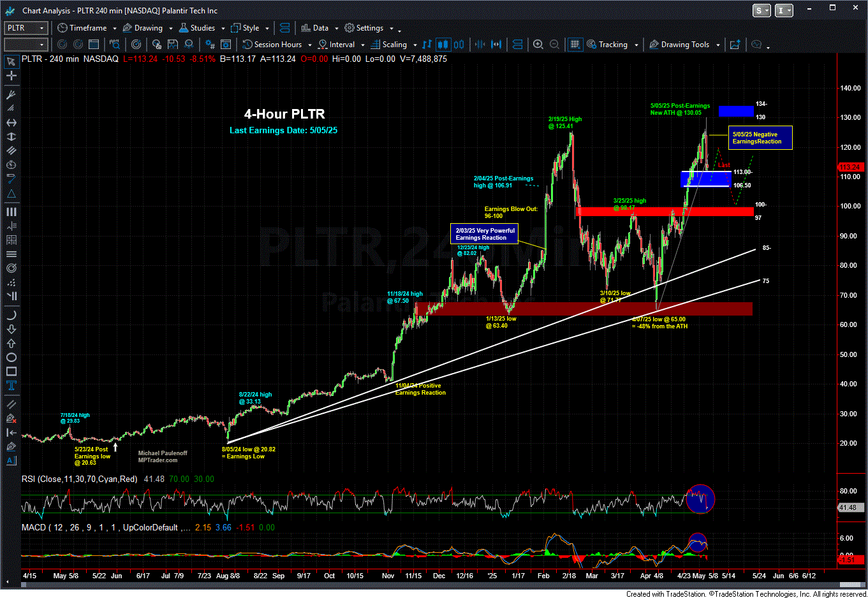Select the vertical double-arrow drawing tool
This screenshot has height=598, width=868.
point(11,136)
